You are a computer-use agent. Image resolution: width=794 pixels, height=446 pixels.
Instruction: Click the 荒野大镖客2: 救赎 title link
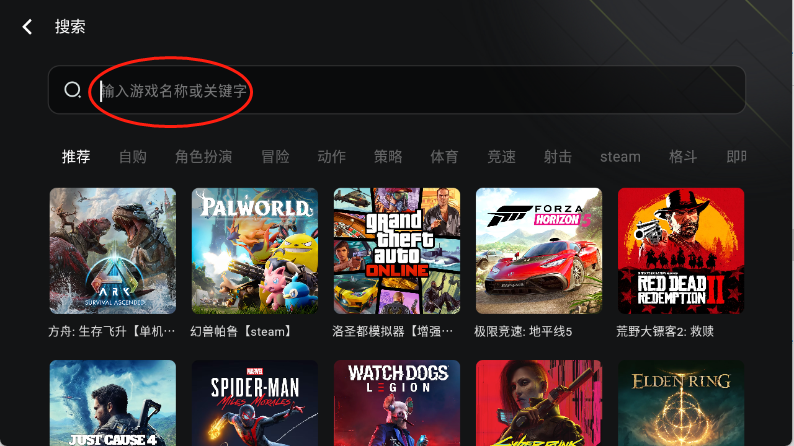click(x=665, y=332)
